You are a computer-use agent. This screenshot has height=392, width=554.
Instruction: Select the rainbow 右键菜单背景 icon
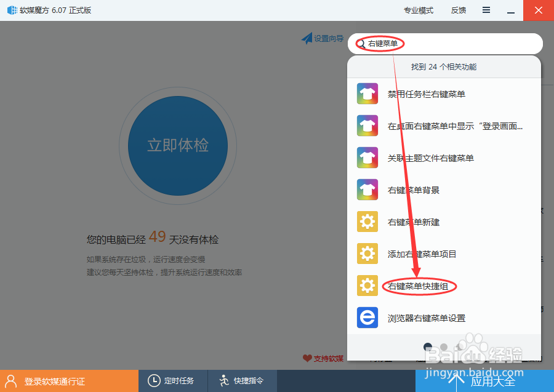[367, 190]
